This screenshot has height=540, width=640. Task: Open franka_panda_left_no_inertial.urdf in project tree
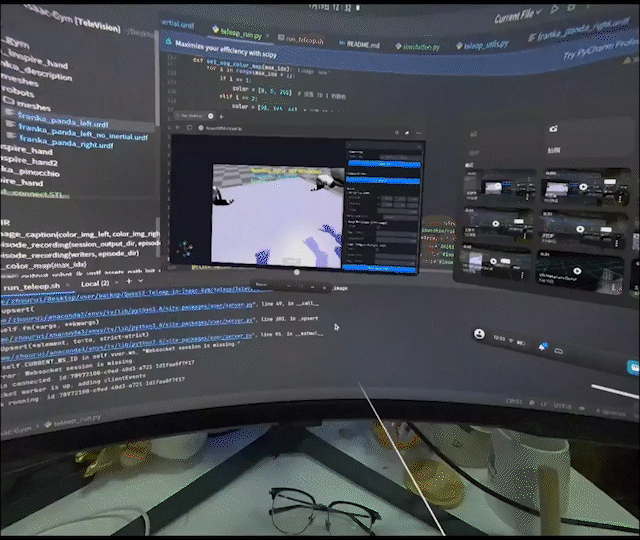[78, 132]
